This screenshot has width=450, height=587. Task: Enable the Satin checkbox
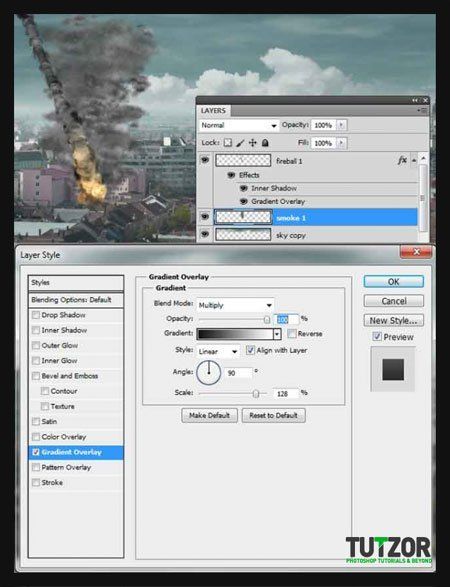pos(36,422)
